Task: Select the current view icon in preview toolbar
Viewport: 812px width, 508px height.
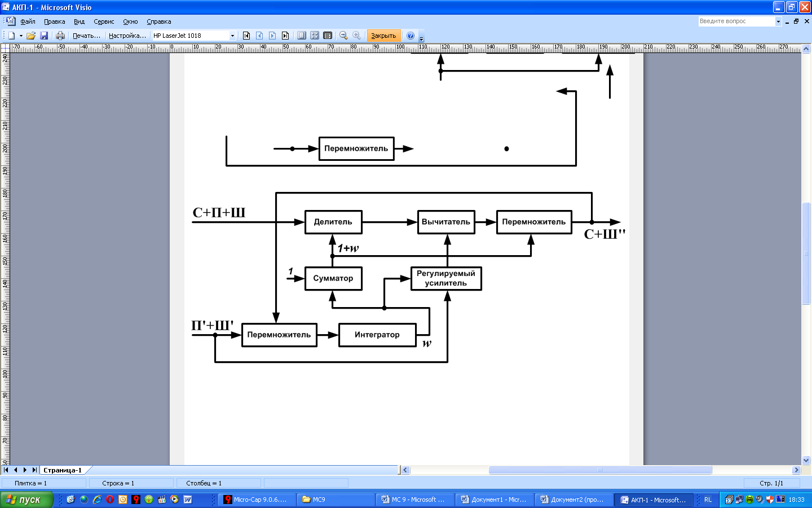Action: [x=328, y=36]
